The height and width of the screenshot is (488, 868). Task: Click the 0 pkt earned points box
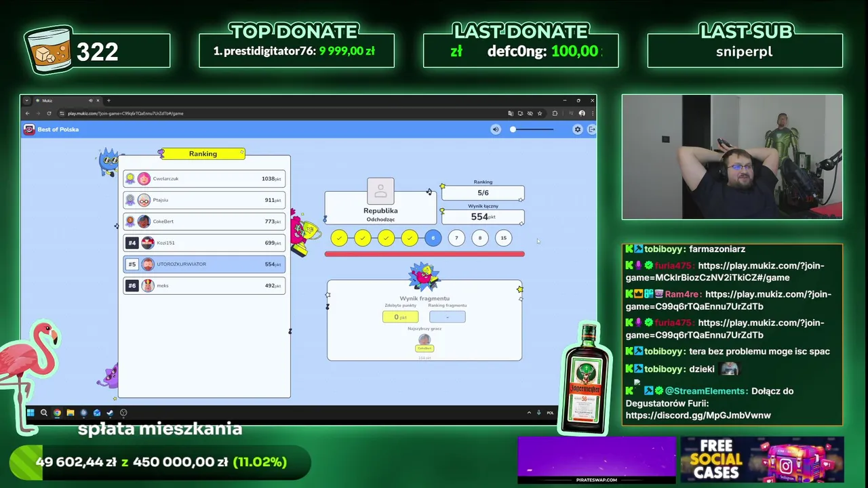[x=400, y=317]
